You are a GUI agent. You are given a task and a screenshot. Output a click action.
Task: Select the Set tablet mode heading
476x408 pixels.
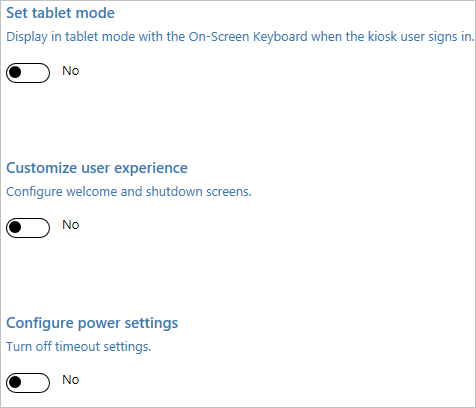(60, 13)
